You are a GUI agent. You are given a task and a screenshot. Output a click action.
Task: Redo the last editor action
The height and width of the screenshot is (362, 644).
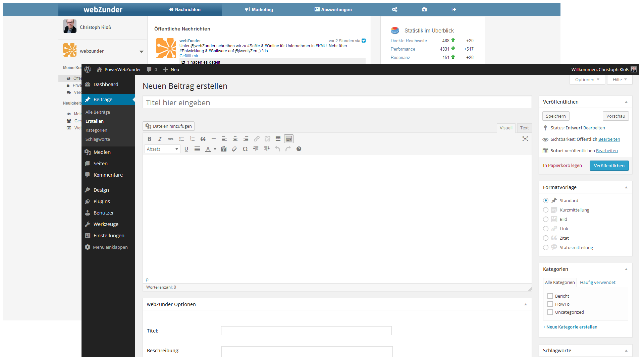pos(288,149)
